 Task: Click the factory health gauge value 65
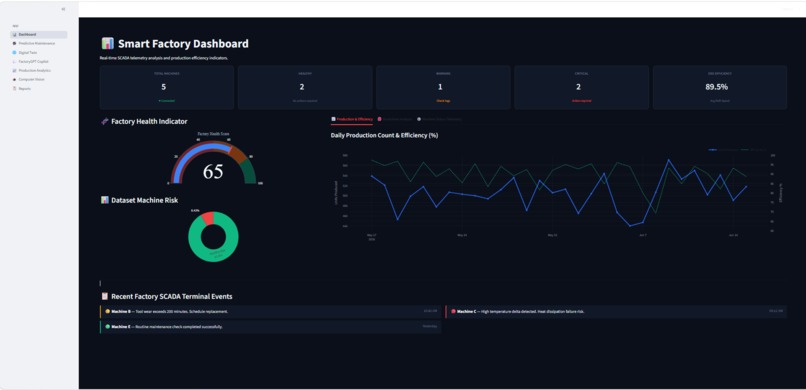[x=213, y=171]
